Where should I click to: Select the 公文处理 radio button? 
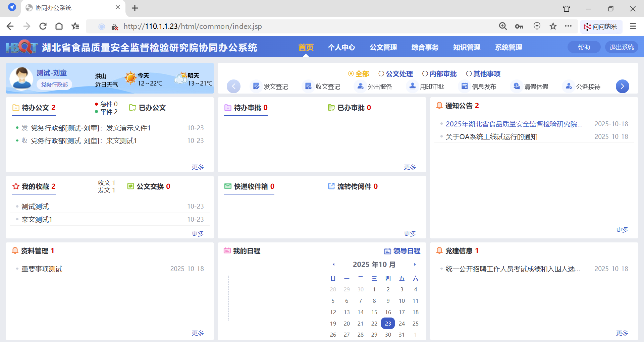coord(381,74)
